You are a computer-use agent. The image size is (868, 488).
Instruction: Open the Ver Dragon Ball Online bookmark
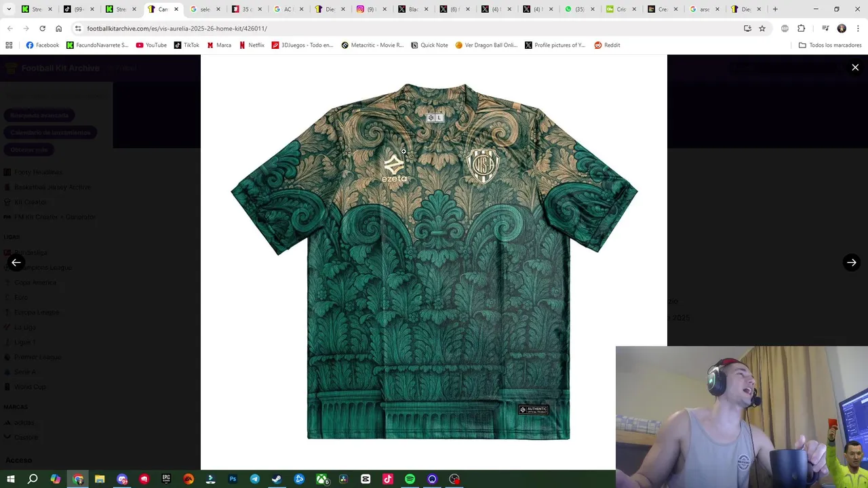coord(486,45)
